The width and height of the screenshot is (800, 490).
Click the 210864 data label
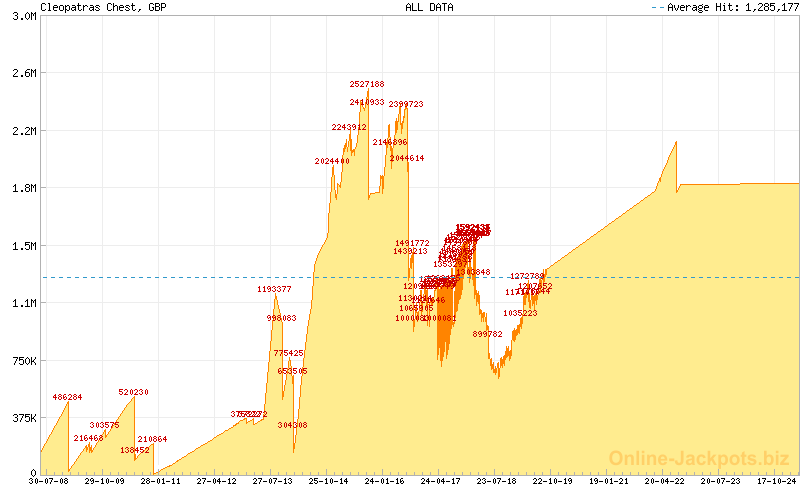[x=152, y=439]
